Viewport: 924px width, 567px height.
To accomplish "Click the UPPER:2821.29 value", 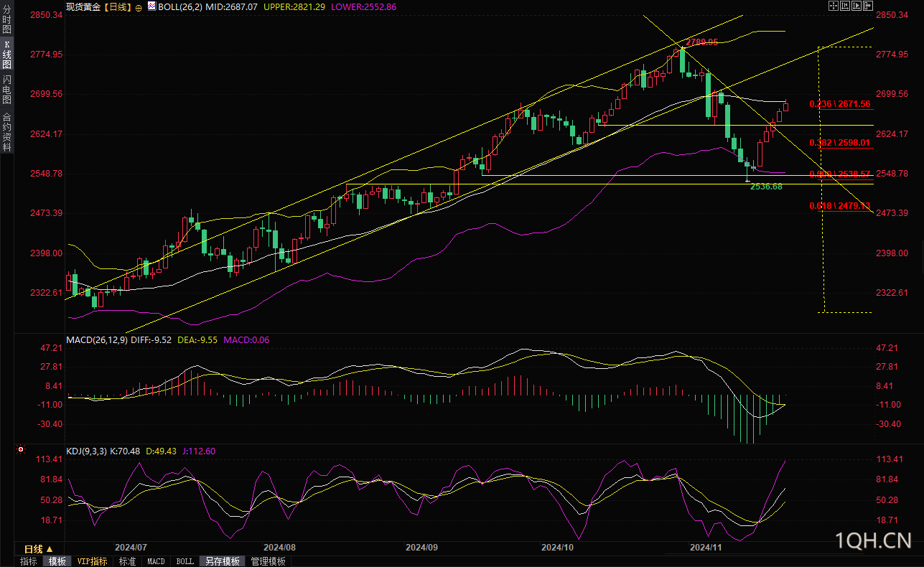I will point(295,6).
